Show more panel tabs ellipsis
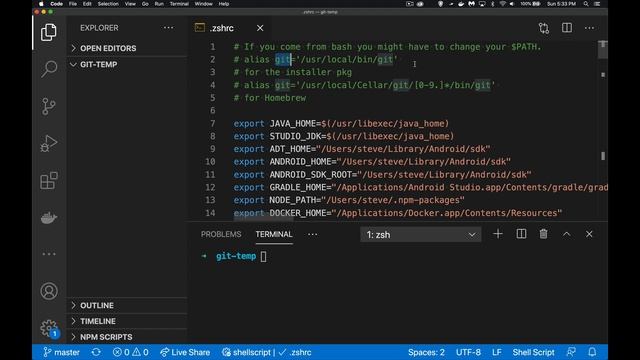Viewport: 640px width, 360px height. (x=312, y=234)
